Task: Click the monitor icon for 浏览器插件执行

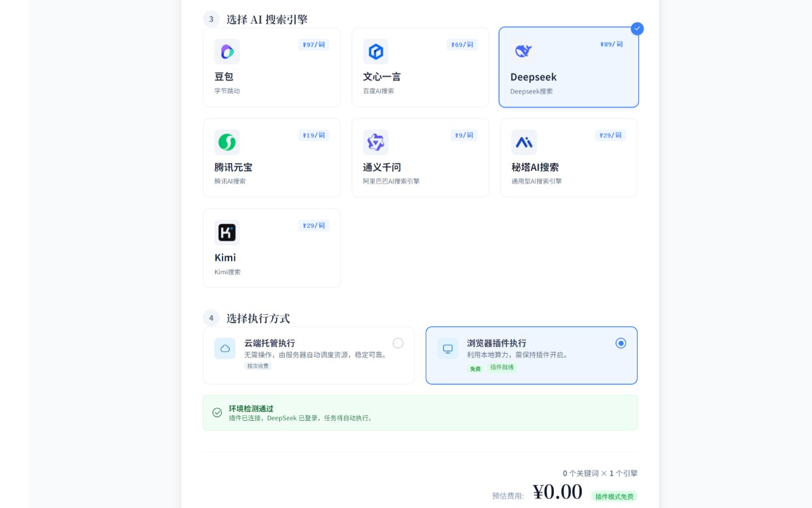Action: pos(448,348)
